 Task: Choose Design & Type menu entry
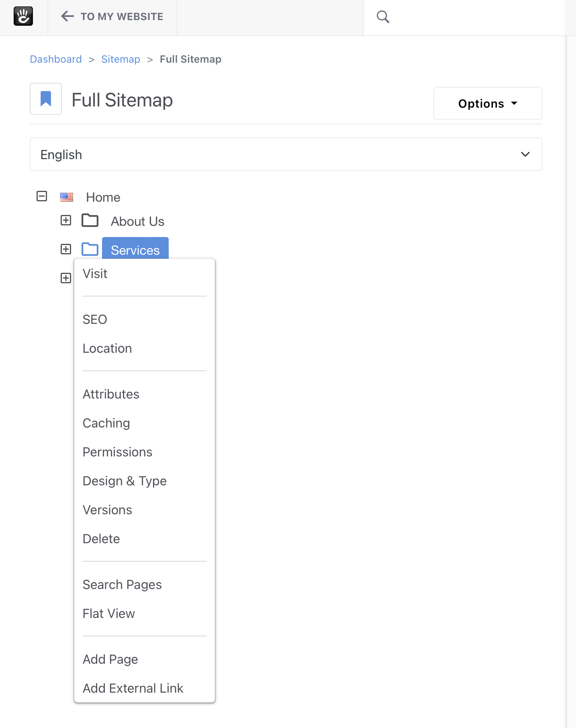coord(125,481)
